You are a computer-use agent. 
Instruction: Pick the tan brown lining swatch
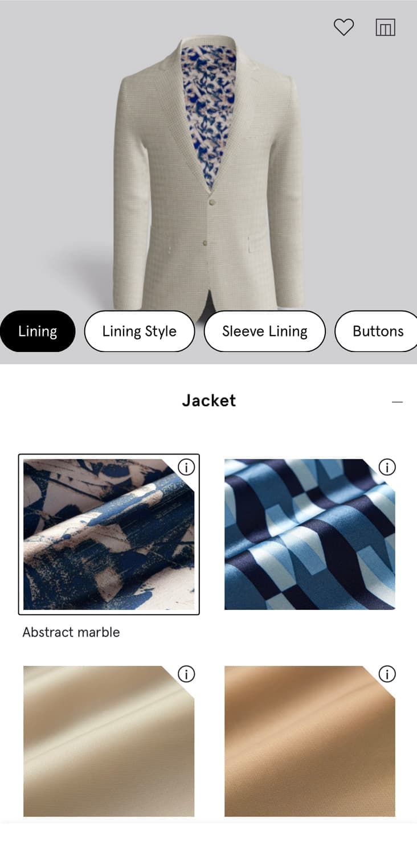click(309, 741)
